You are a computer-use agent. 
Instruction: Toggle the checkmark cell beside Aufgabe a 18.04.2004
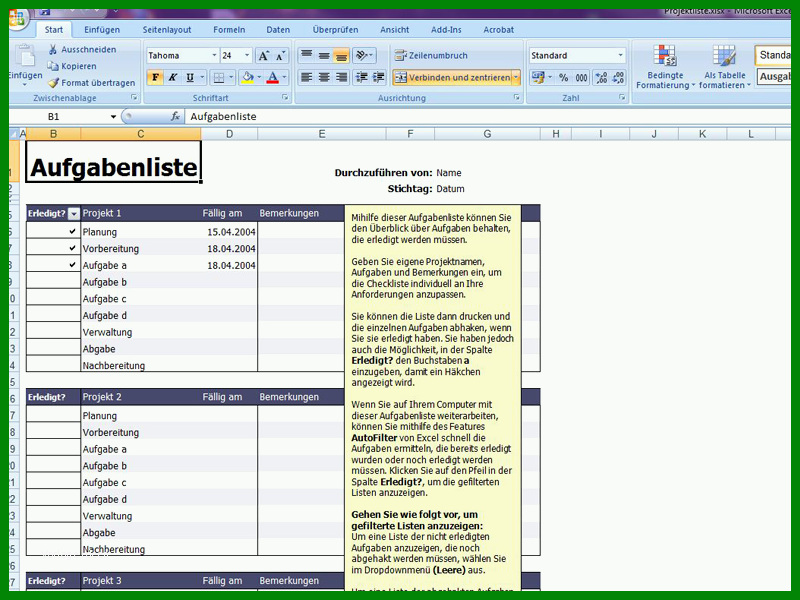(54, 265)
